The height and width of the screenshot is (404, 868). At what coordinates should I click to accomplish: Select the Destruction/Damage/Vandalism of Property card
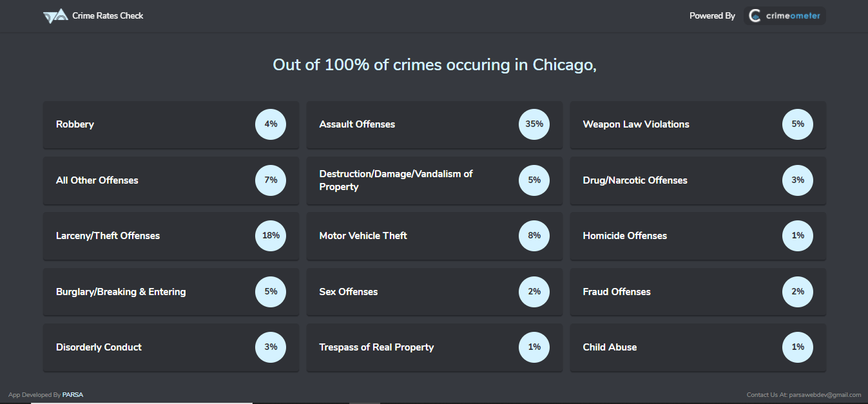[434, 180]
